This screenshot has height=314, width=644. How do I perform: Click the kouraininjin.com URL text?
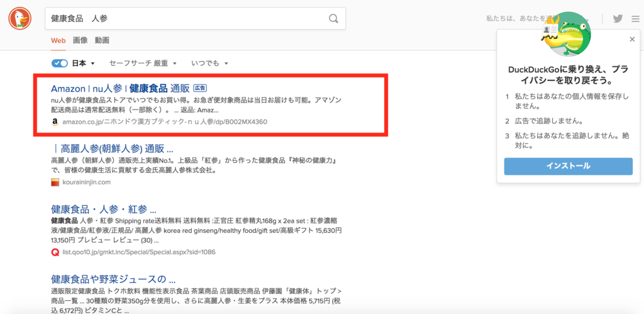pyautogui.click(x=87, y=182)
